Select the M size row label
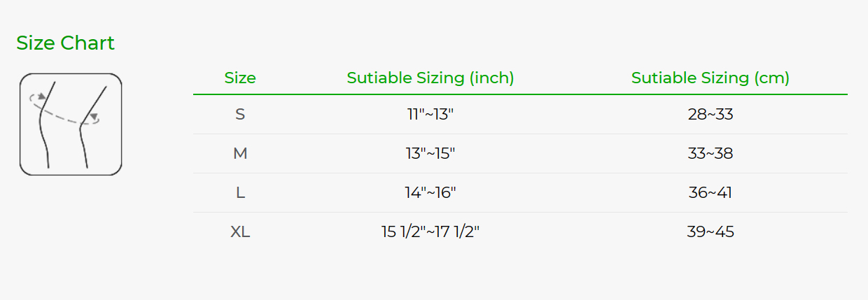This screenshot has height=300, width=868. (x=240, y=153)
